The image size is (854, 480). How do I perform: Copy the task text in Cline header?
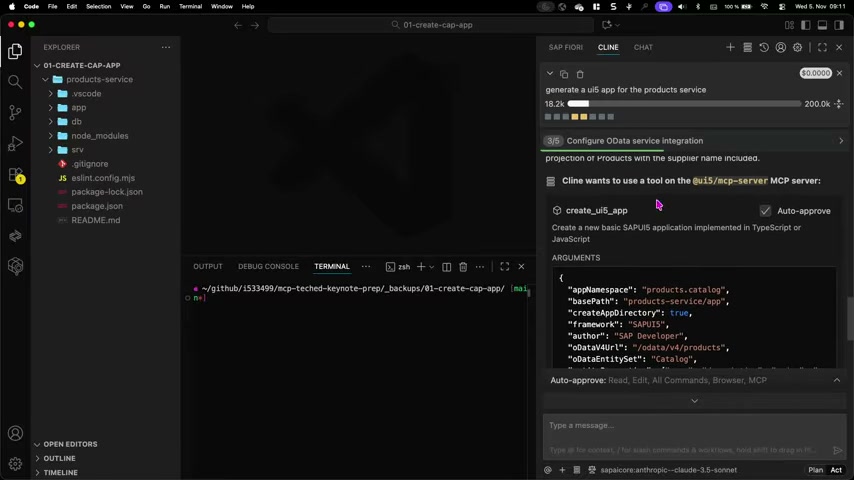point(564,74)
